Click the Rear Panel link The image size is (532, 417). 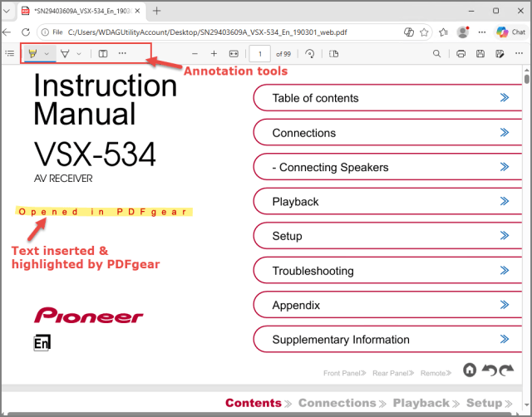(393, 373)
